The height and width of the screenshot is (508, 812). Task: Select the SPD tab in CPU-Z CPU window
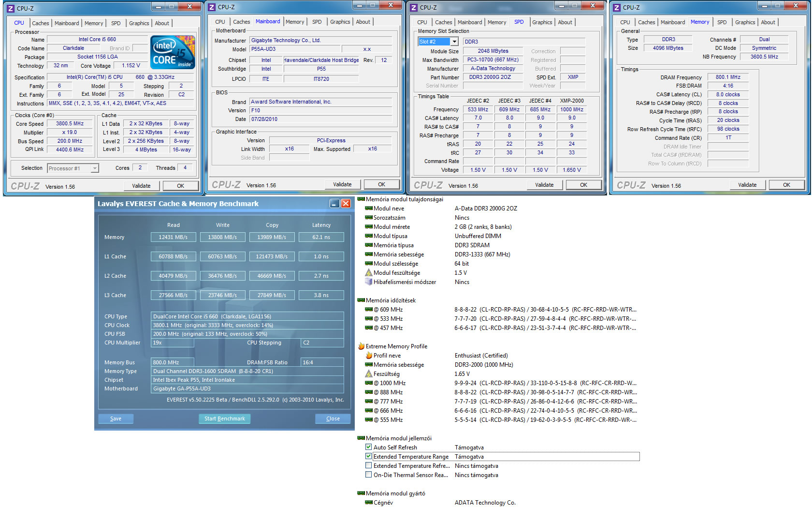coord(116,23)
